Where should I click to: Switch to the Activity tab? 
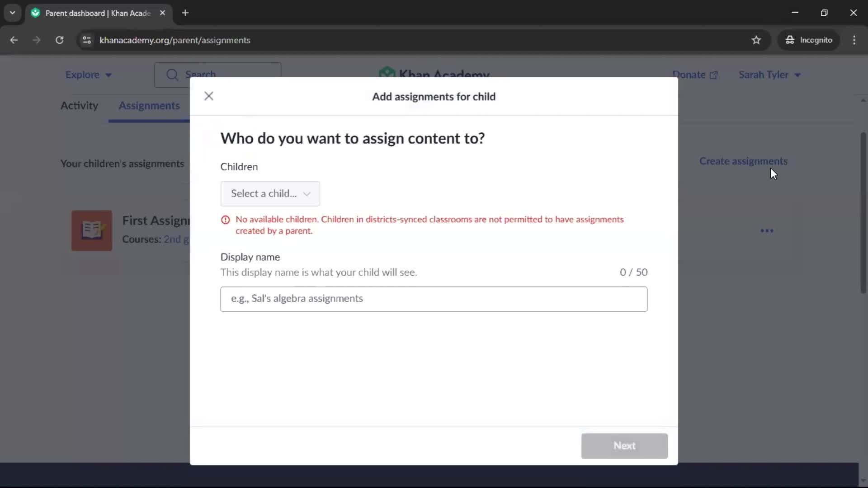tap(79, 105)
